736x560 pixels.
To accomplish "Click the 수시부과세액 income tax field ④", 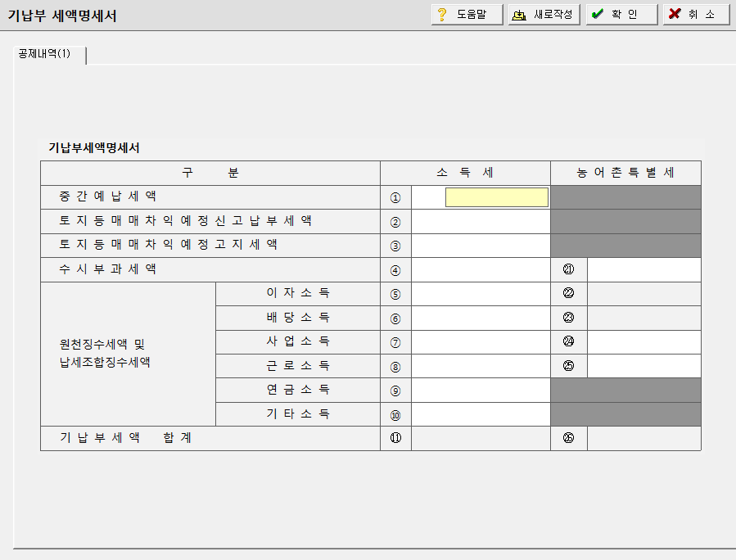I will point(481,270).
